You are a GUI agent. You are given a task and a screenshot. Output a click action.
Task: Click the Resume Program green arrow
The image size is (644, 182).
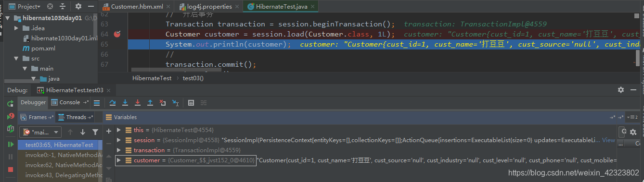(x=10, y=145)
